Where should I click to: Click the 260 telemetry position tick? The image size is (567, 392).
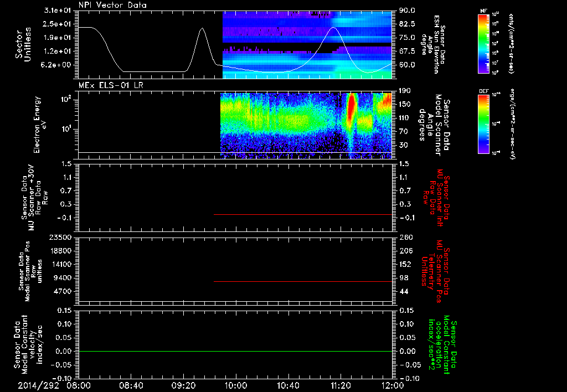tap(406, 237)
